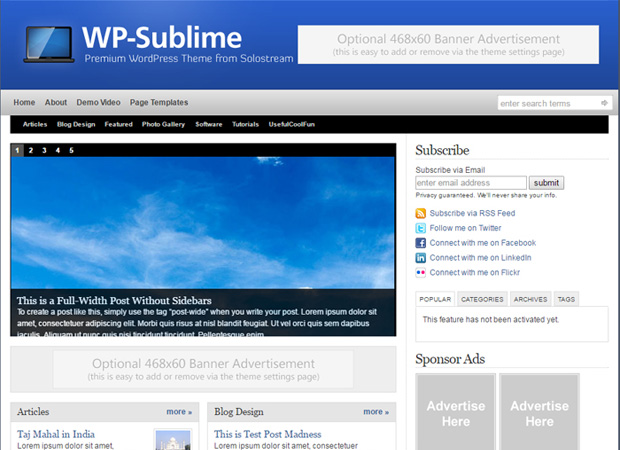Select slide 3 in featured slider
620x450 pixels.
[44, 150]
